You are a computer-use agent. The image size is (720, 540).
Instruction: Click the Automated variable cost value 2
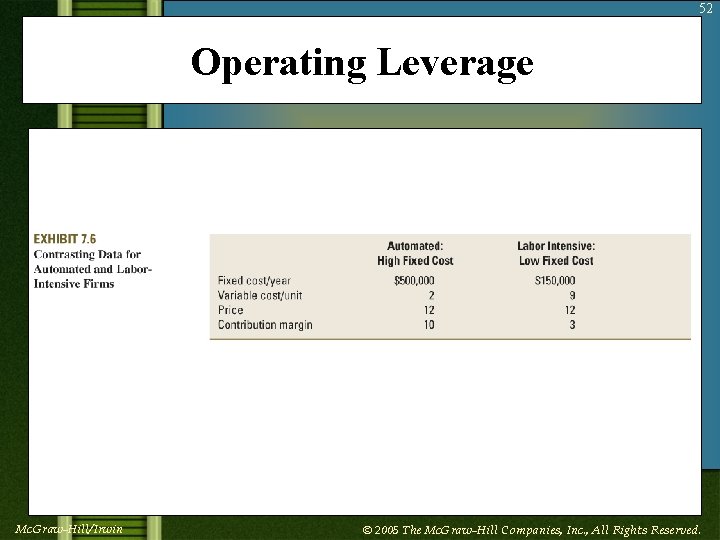pos(431,295)
